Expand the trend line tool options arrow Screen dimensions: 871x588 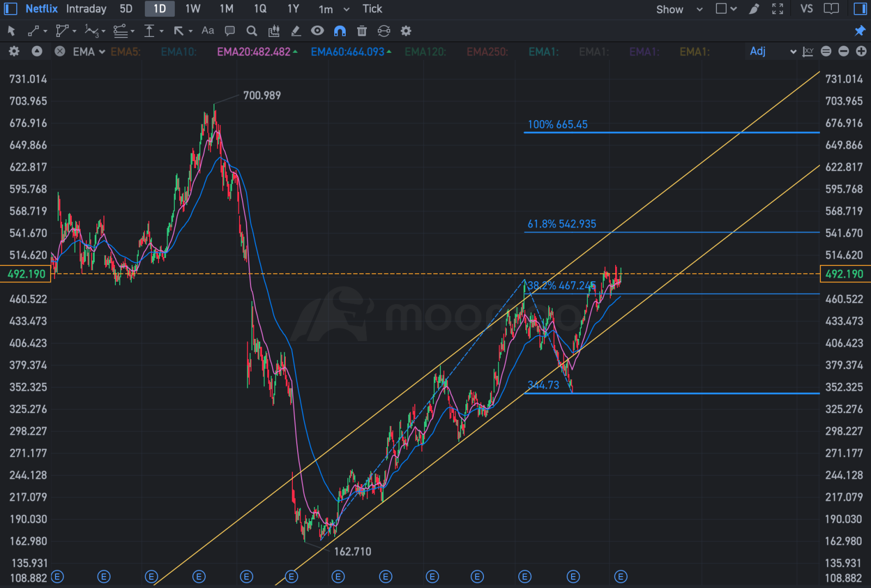(x=45, y=32)
